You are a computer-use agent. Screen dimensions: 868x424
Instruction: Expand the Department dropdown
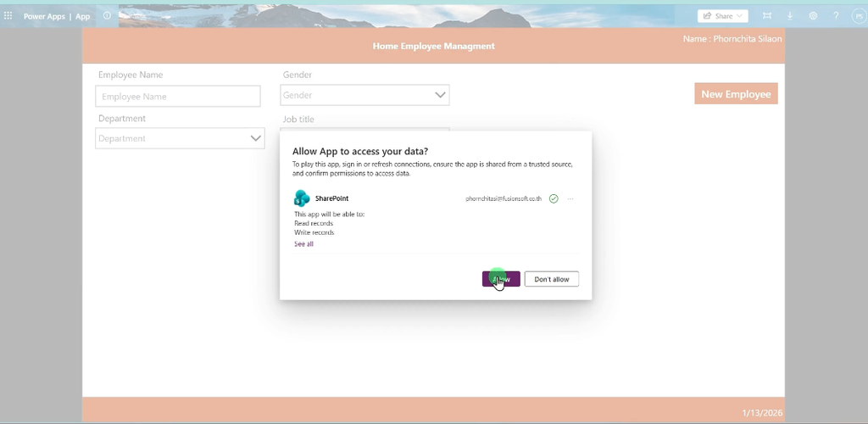180,138
